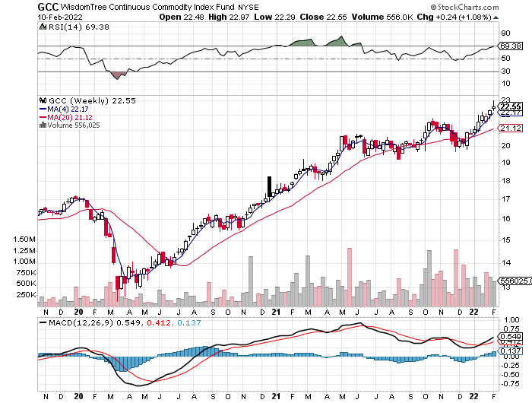Click the 30 label on RSI axis

(x=505, y=71)
